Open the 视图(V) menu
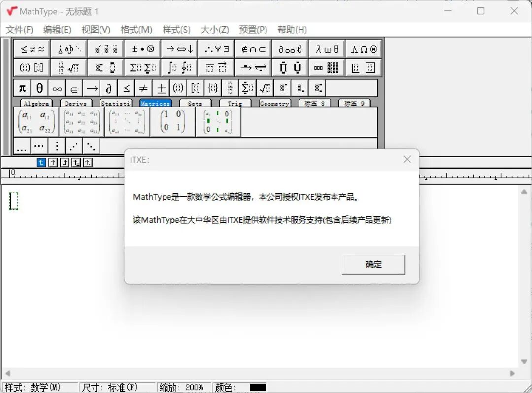This screenshot has height=393, width=532. [x=96, y=30]
